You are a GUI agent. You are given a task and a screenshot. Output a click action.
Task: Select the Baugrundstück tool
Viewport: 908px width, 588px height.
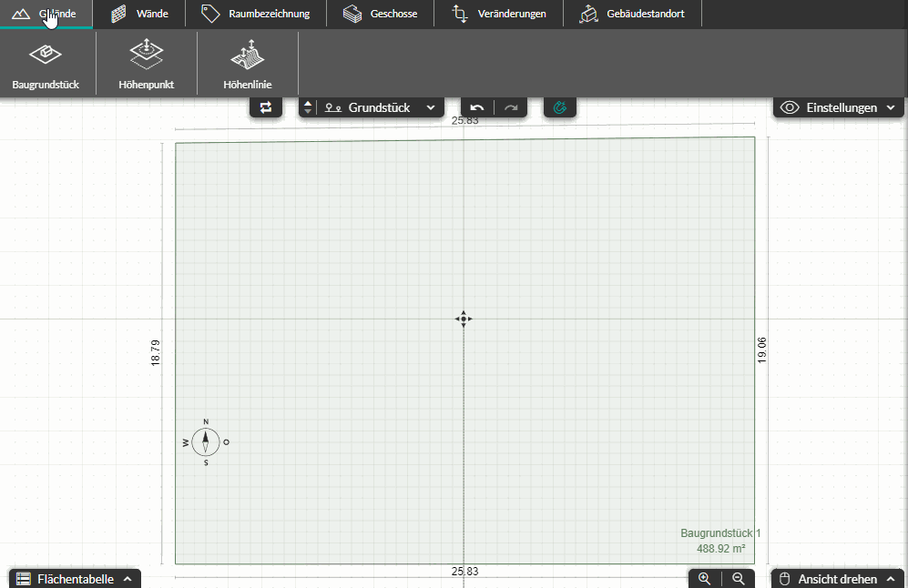(46, 64)
